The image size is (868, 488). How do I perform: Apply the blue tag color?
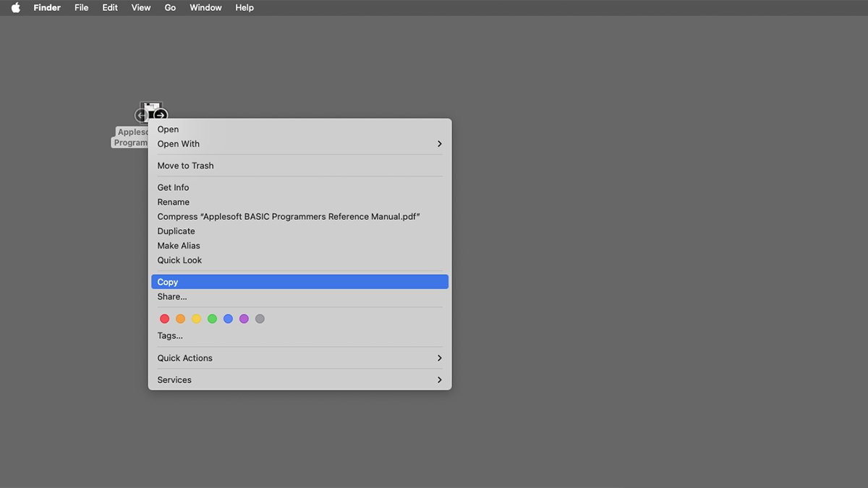point(228,319)
